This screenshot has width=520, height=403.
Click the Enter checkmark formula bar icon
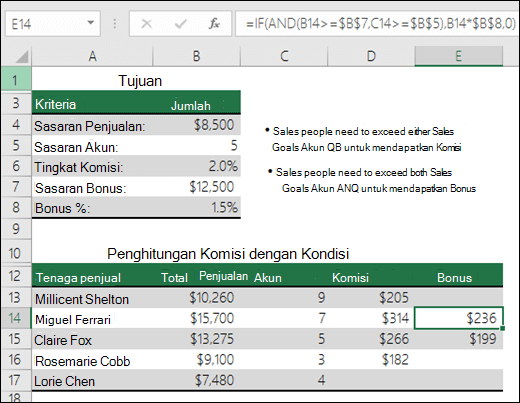point(180,24)
